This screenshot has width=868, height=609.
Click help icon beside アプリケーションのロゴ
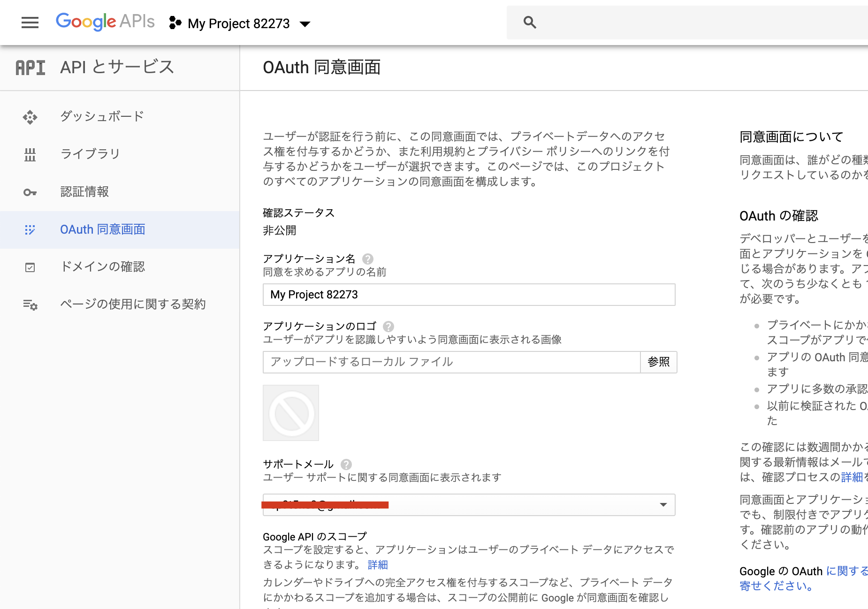tap(388, 326)
